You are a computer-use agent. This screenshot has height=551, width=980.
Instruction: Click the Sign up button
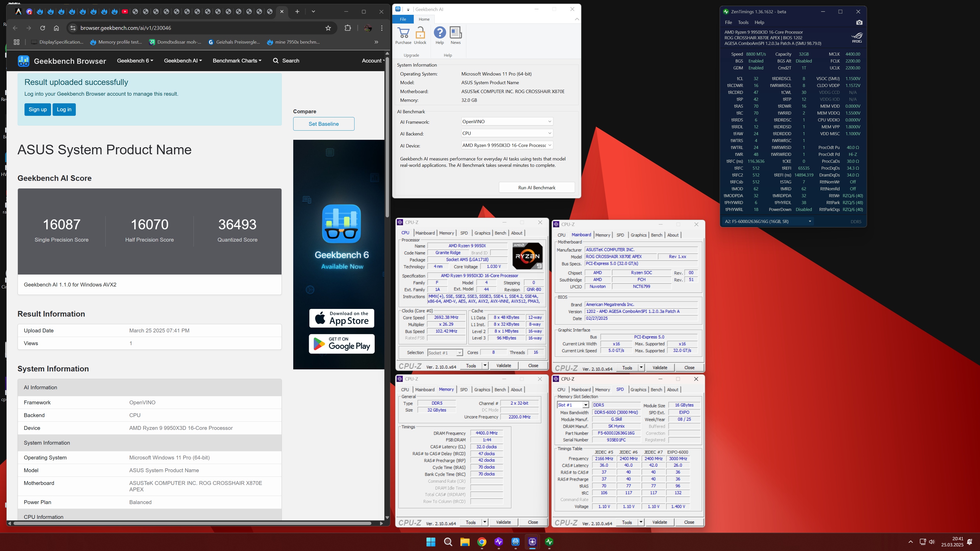[38, 109]
